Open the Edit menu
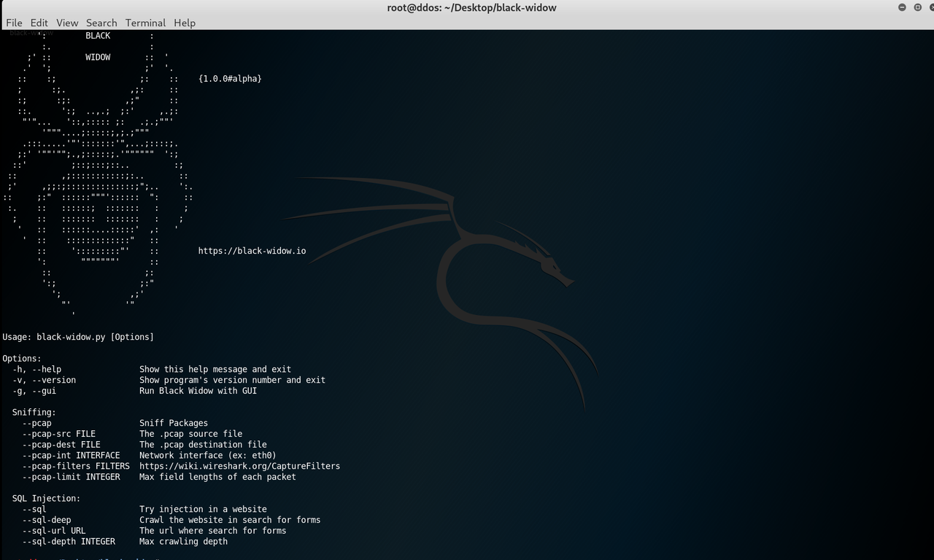 tap(39, 23)
